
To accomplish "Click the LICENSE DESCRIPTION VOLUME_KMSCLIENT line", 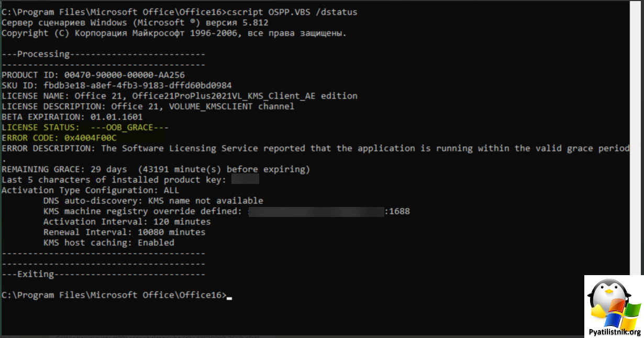I will (148, 106).
